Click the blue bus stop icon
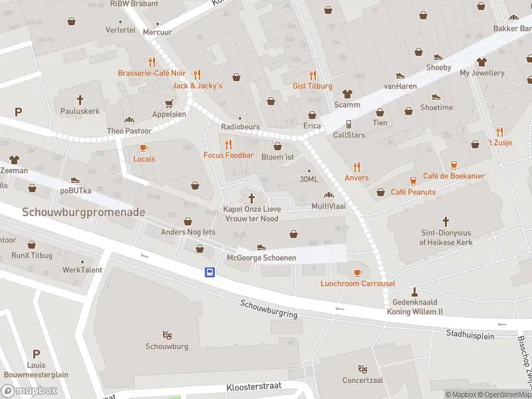The image size is (532, 399). [x=209, y=272]
